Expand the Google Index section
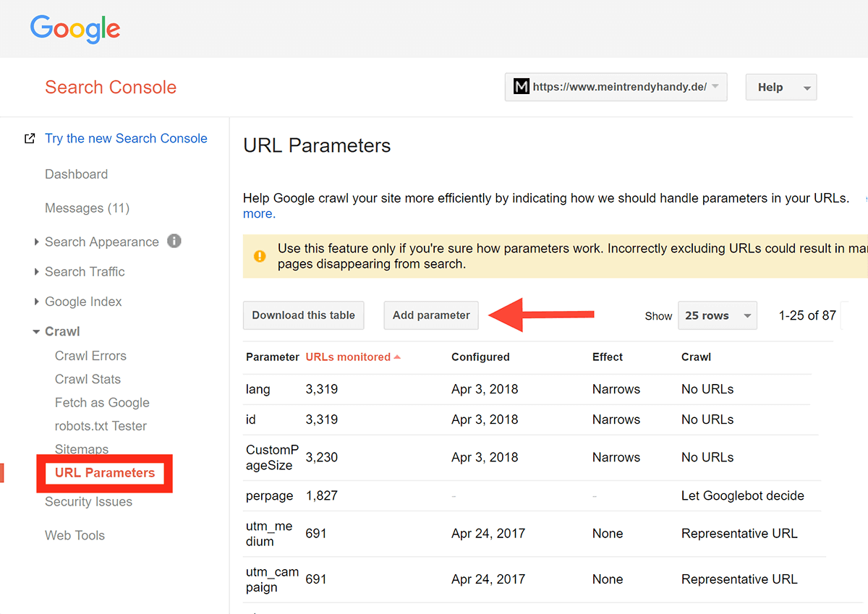Image resolution: width=868 pixels, height=614 pixels. [37, 302]
